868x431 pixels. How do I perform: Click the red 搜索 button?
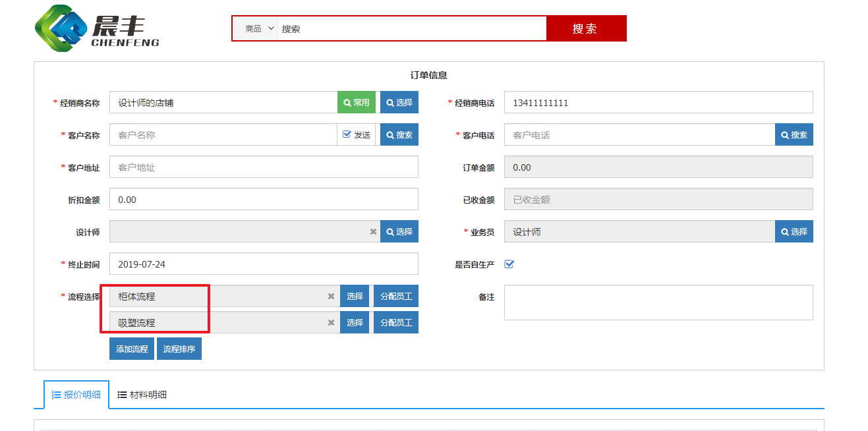[585, 29]
